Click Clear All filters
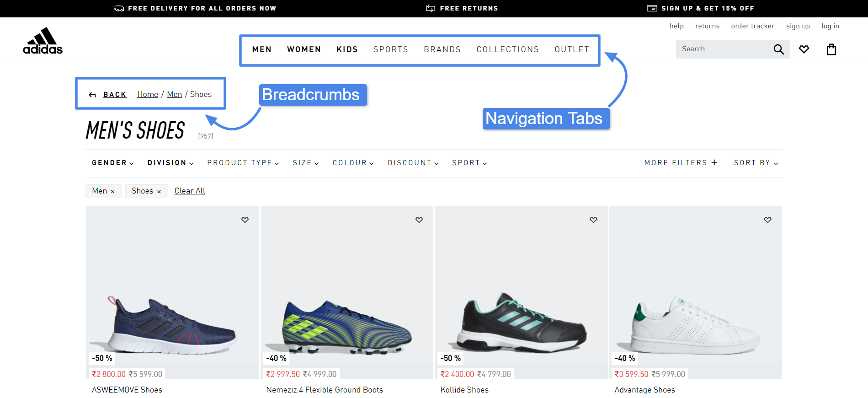The height and width of the screenshot is (398, 868). (x=190, y=191)
